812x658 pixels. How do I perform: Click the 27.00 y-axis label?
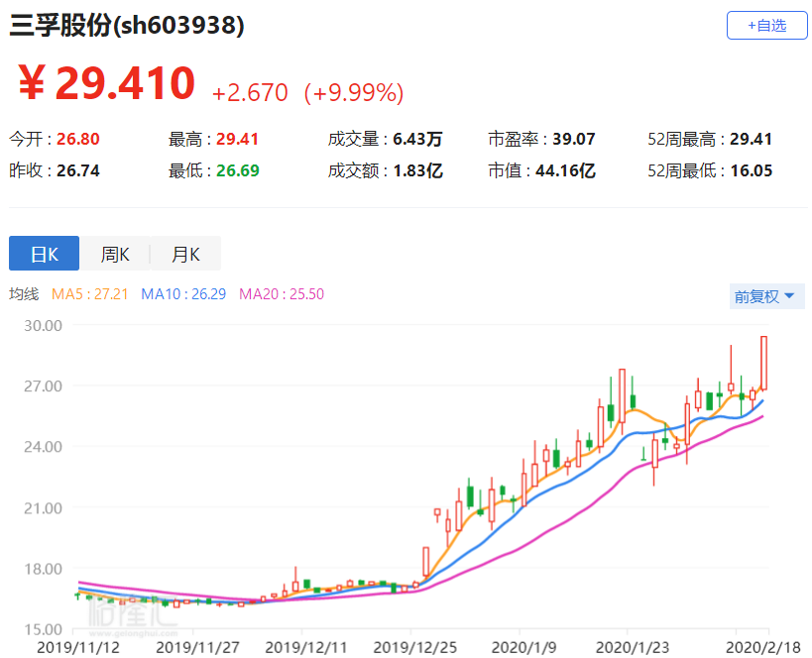(43, 385)
